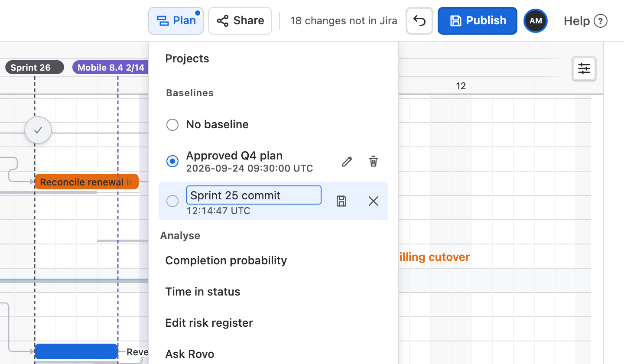Open the Help link
Image resolution: width=624 pixels, height=364 pixels.
point(585,21)
